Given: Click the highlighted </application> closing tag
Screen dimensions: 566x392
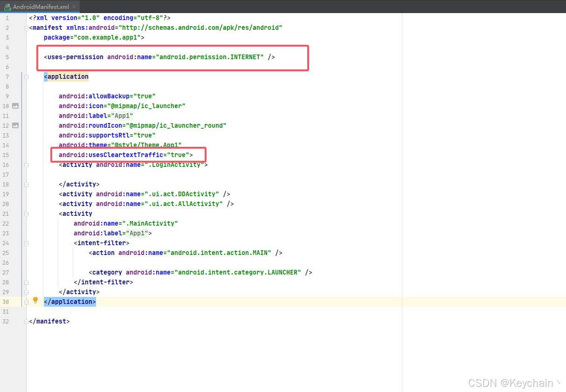Looking at the screenshot, I should (x=69, y=302).
